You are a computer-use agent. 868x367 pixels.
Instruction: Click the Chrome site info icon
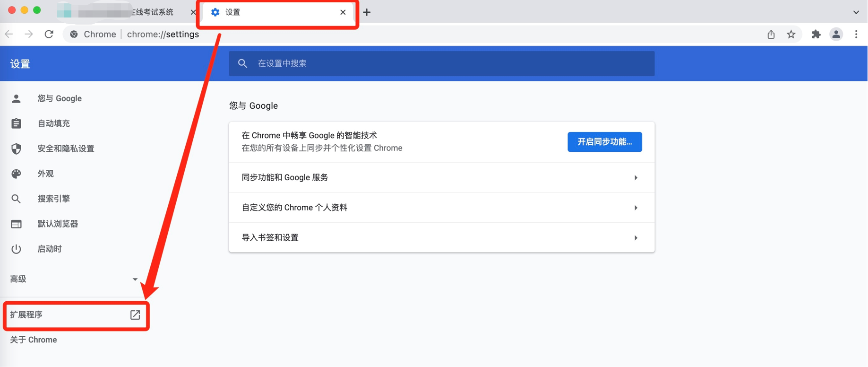coord(74,34)
